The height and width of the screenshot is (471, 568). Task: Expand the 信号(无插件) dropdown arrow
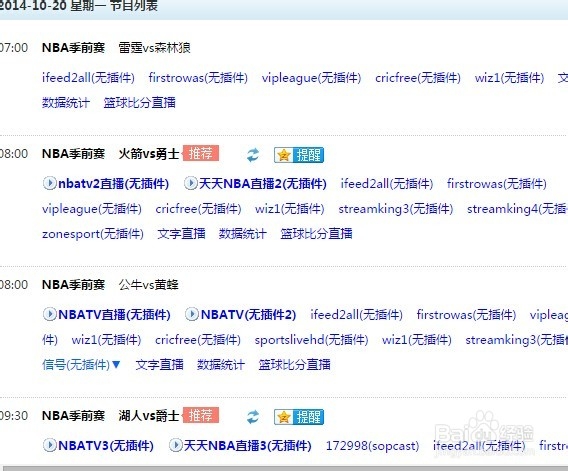(x=116, y=364)
